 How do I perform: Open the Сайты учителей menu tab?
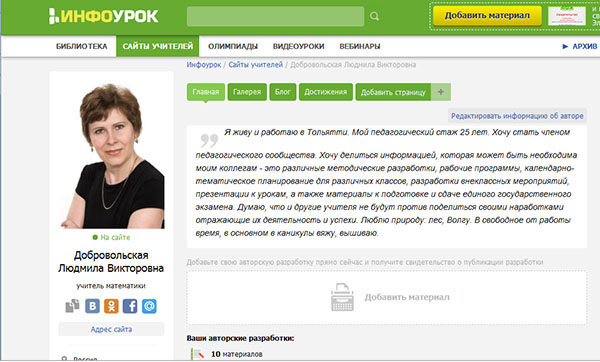pos(158,46)
